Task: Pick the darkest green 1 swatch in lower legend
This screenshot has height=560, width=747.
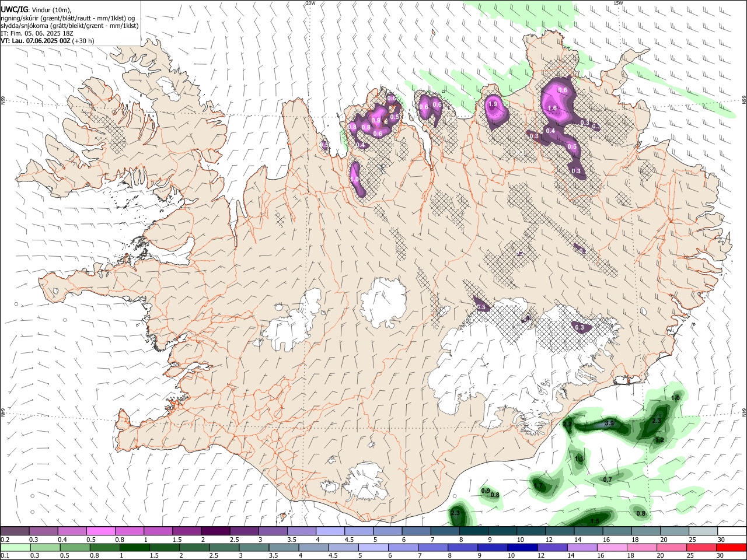Action: pos(134,547)
